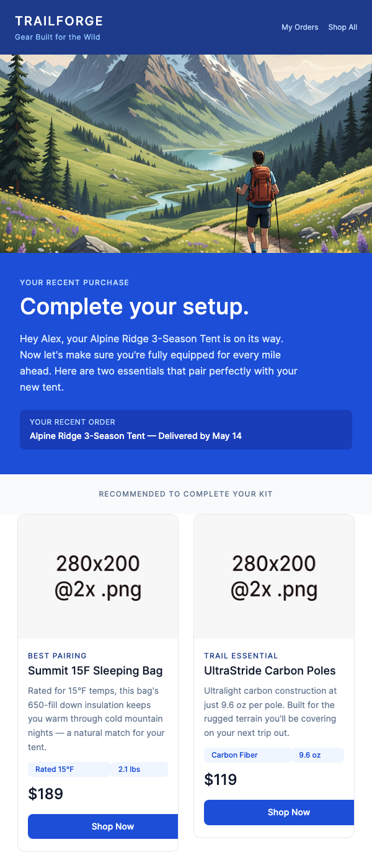Image resolution: width=372 pixels, height=868 pixels.
Task: Open the Summit 15F Sleeping Bag title
Action: point(95,671)
